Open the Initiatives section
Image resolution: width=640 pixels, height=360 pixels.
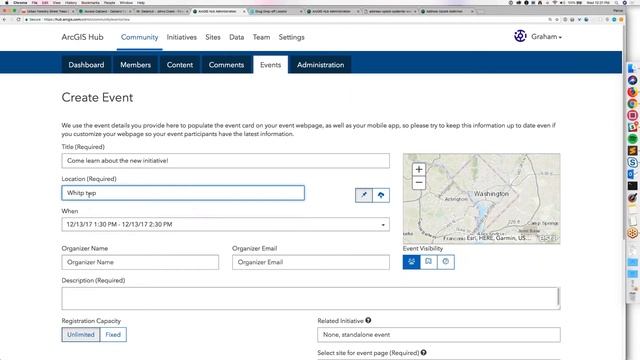[x=182, y=37]
